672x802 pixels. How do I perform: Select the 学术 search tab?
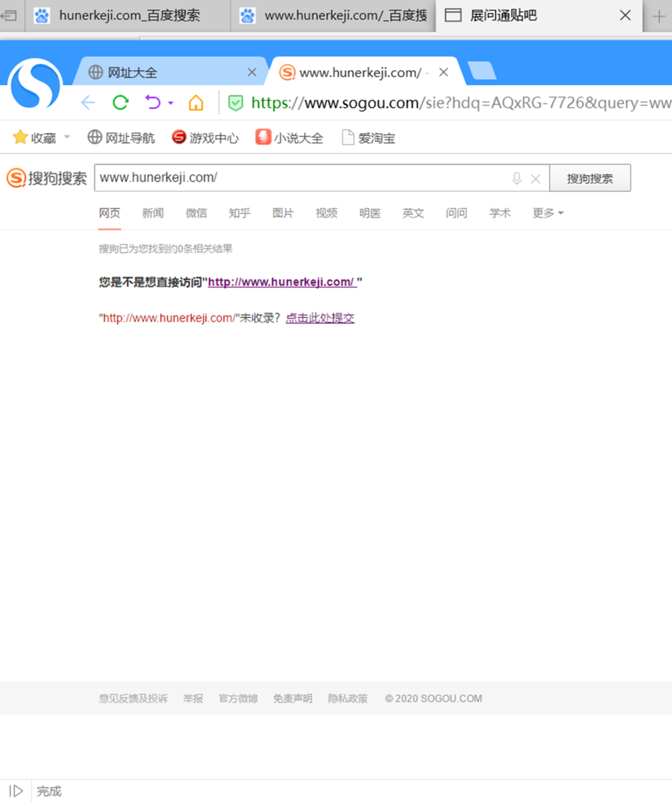[500, 213]
